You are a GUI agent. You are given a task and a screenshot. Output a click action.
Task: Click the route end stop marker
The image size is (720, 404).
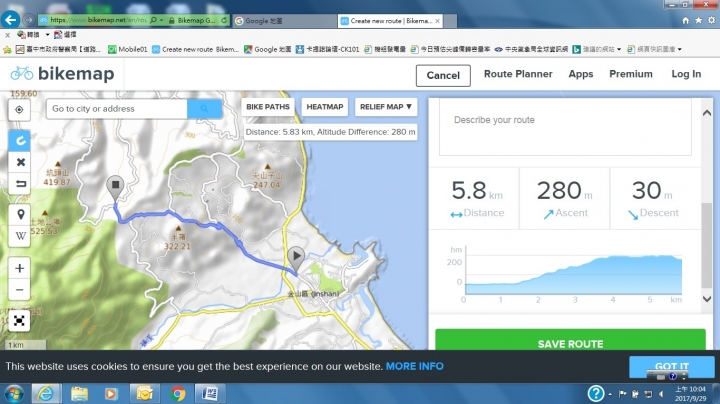[x=115, y=188]
